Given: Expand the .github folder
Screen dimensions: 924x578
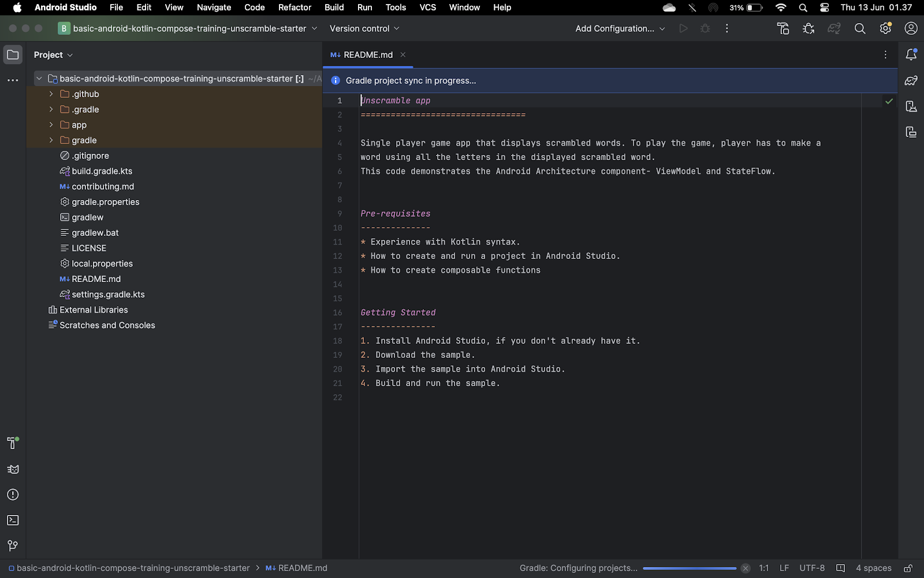Looking at the screenshot, I should coord(51,94).
